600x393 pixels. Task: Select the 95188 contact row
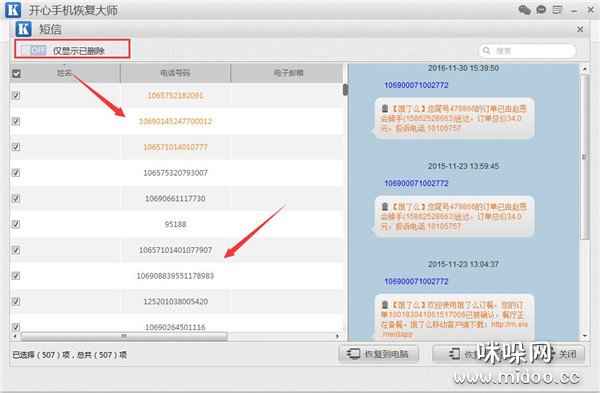[176, 224]
